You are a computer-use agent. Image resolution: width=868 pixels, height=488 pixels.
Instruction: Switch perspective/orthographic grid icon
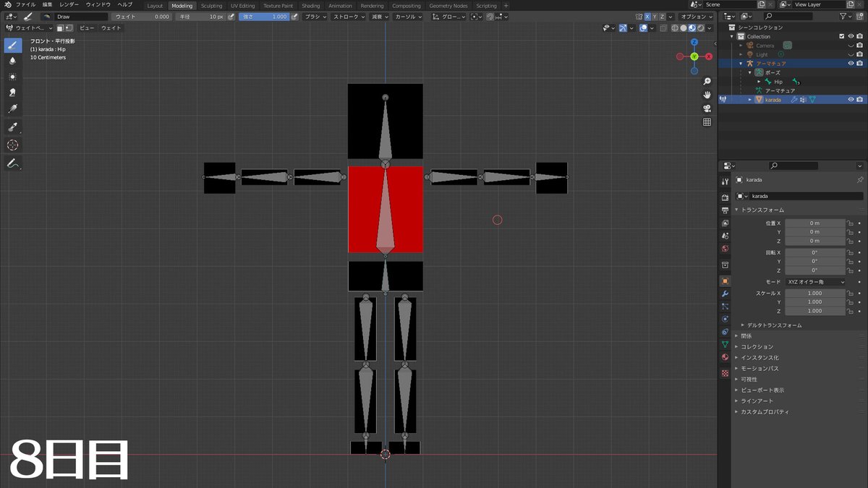click(707, 122)
